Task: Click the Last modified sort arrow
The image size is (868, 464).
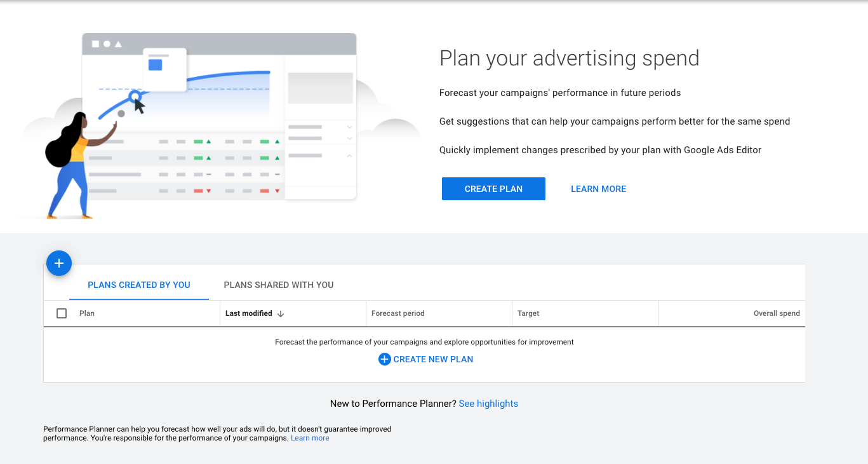Action: coord(281,313)
